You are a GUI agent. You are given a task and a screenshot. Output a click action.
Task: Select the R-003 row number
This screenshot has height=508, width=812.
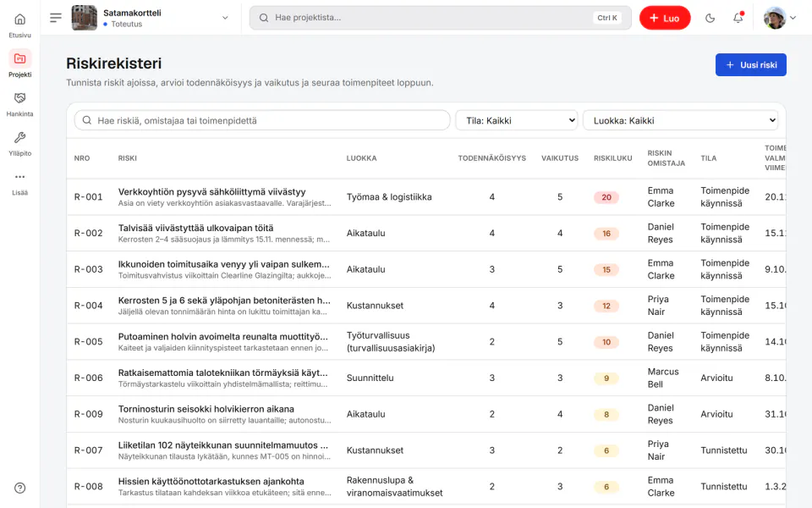click(x=89, y=269)
